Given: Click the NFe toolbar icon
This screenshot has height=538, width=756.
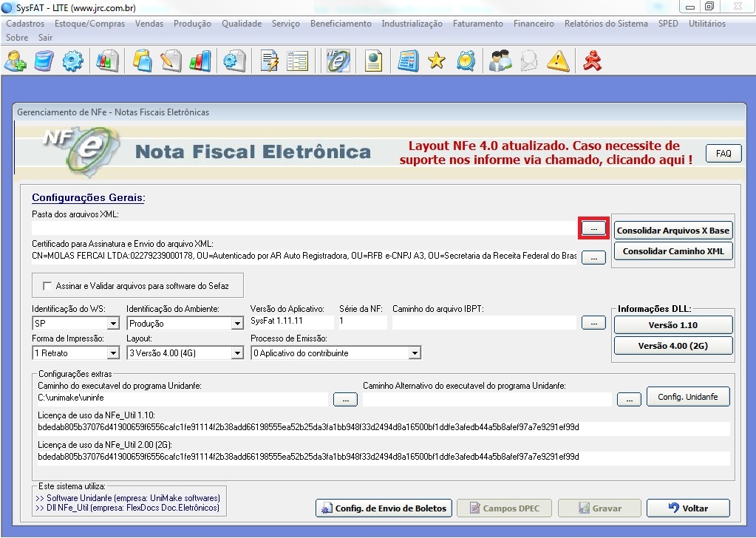Looking at the screenshot, I should [338, 61].
